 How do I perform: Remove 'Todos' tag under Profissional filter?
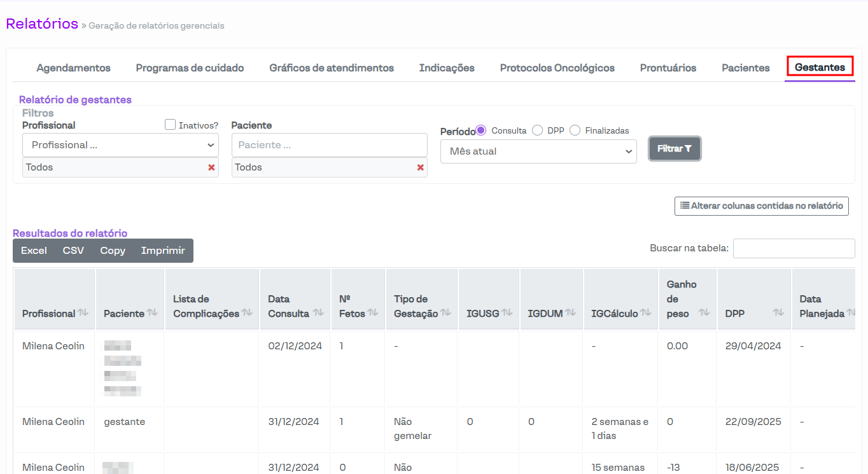point(211,167)
